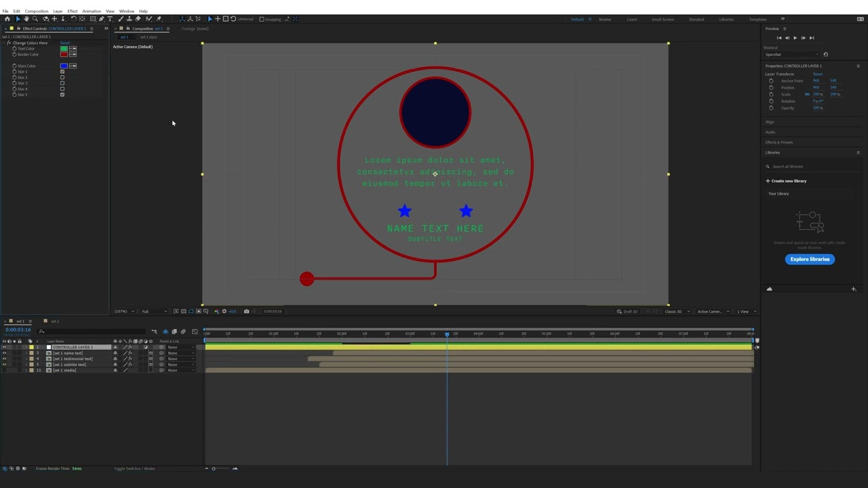The width and height of the screenshot is (868, 488).
Task: Pick the Clone Stamp tool
Action: 130,19
